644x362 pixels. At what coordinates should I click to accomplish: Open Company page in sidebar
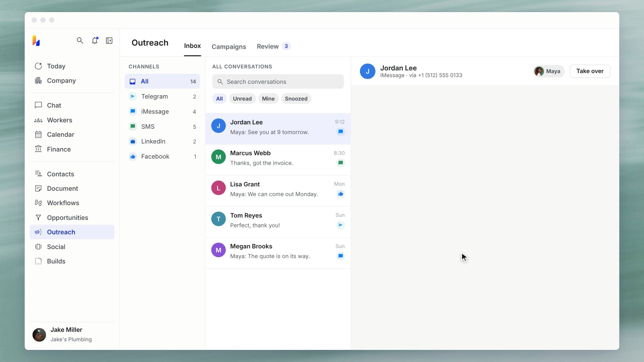(x=72, y=80)
